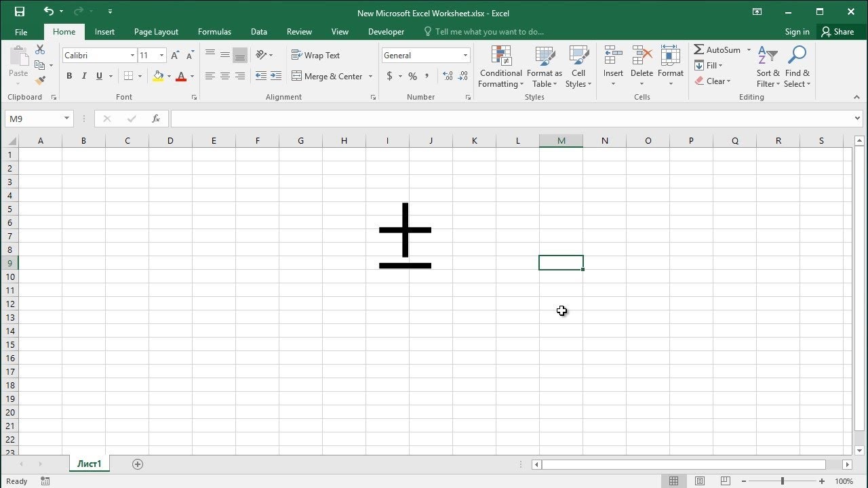Open Conditional Formatting
Image resolution: width=868 pixels, height=488 pixels.
[500, 67]
